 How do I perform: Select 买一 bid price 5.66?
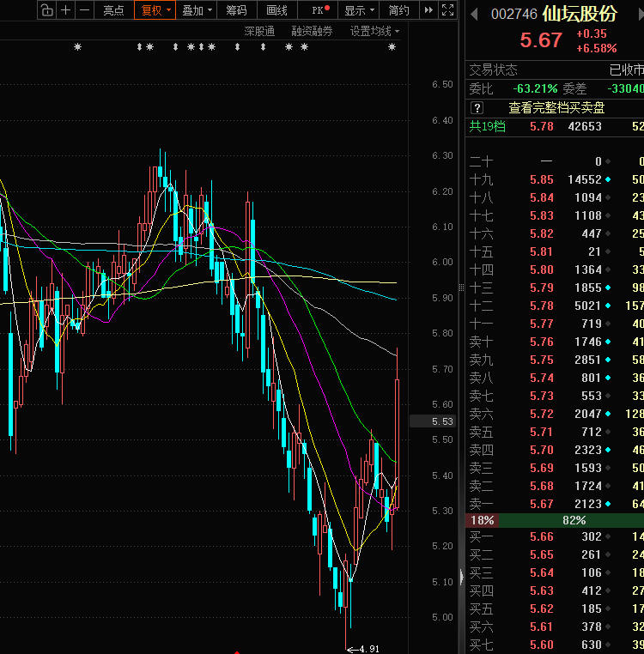pos(542,536)
